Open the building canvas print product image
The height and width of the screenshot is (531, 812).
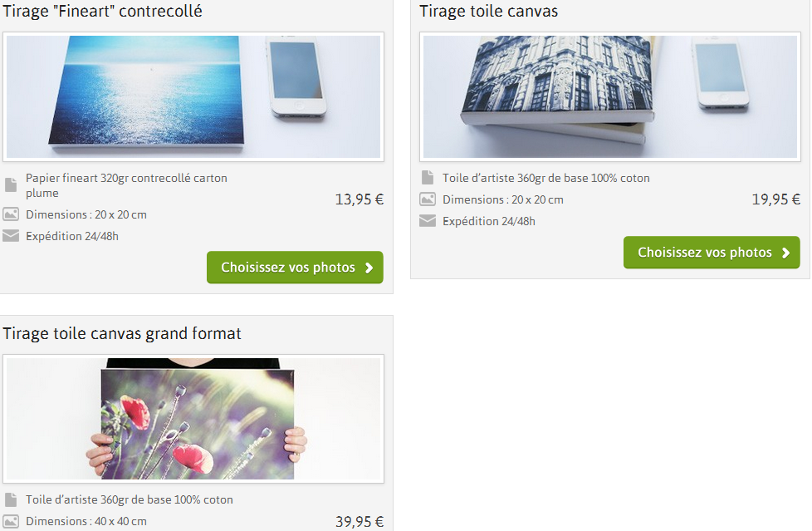click(x=610, y=96)
